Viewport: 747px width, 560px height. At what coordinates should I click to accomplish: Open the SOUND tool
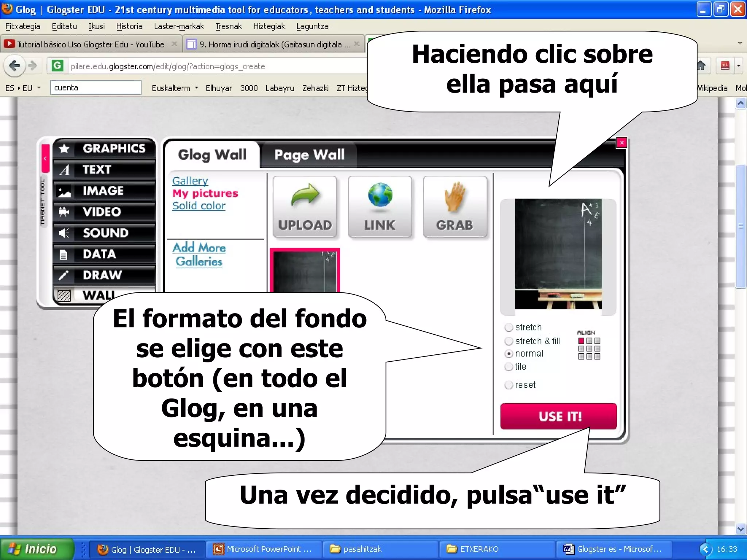(x=105, y=233)
